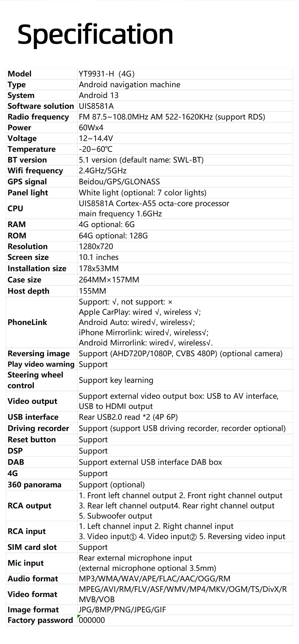
Task: Select the Apple CarPlay support line
Action: (140, 312)
